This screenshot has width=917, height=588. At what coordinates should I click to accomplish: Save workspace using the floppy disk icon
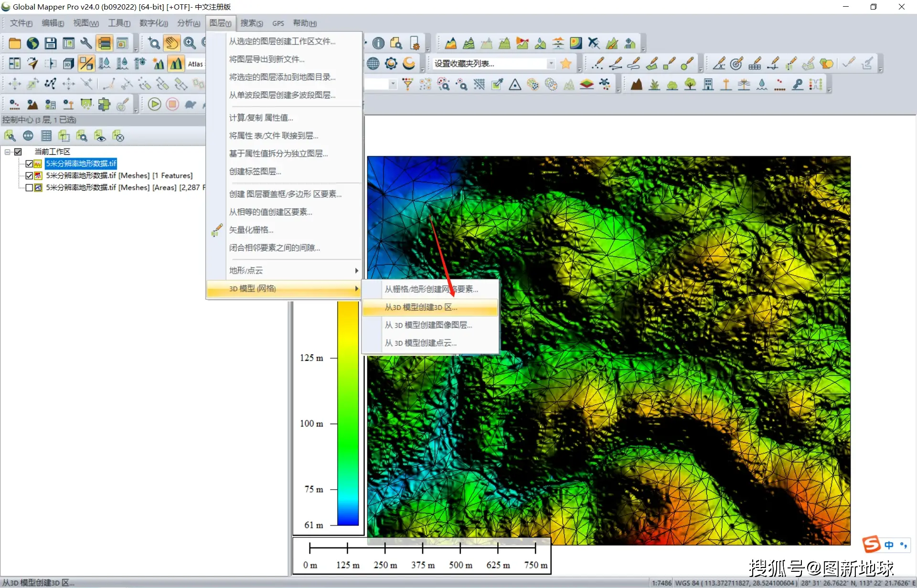51,43
